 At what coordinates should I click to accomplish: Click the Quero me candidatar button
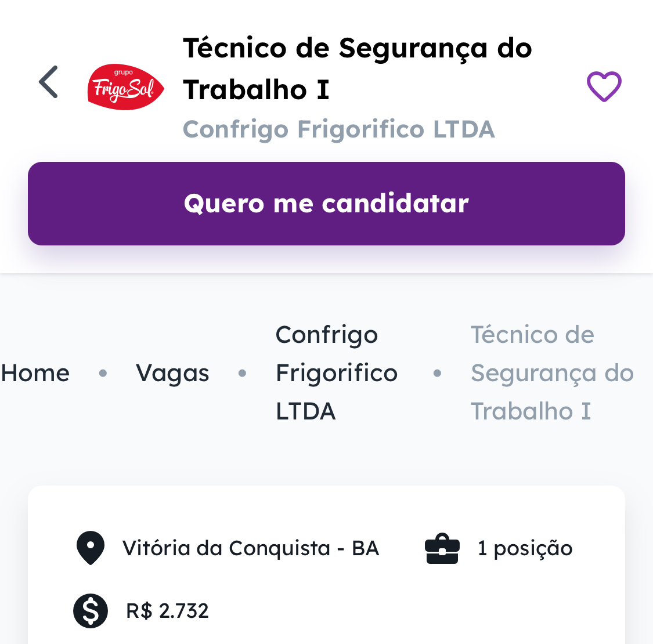pyautogui.click(x=326, y=204)
